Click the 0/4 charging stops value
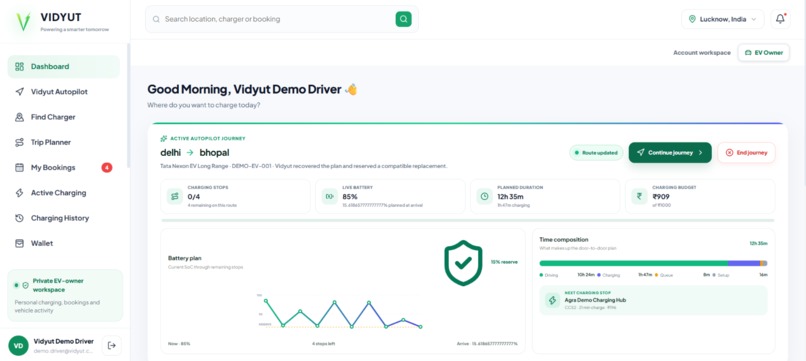 tap(194, 197)
